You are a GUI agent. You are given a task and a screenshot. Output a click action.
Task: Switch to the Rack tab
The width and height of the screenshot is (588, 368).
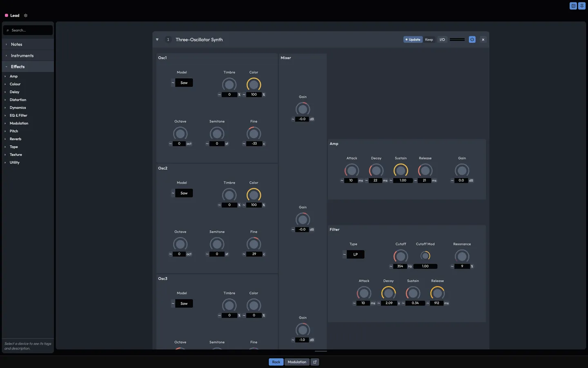click(276, 362)
